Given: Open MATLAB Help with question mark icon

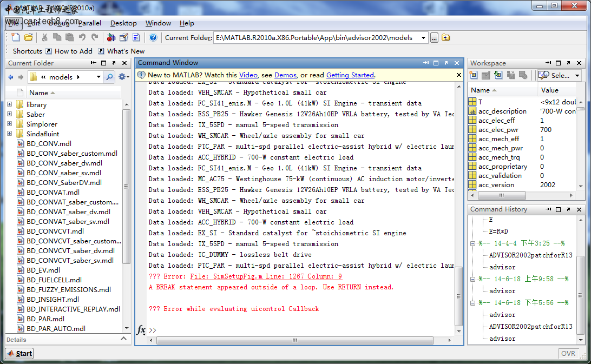Looking at the screenshot, I should pyautogui.click(x=153, y=37).
